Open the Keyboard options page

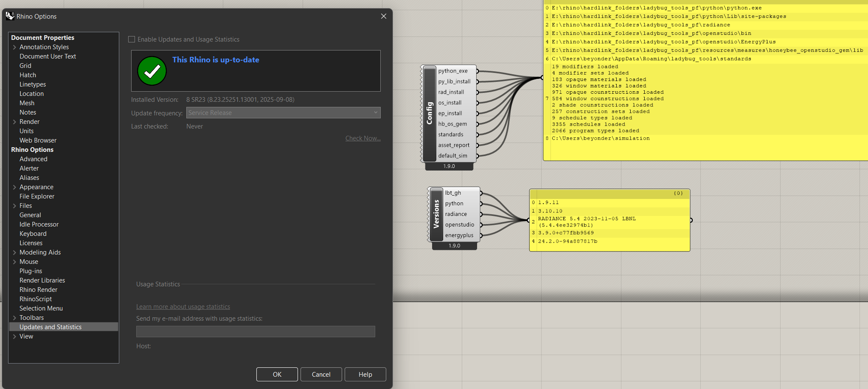(33, 234)
